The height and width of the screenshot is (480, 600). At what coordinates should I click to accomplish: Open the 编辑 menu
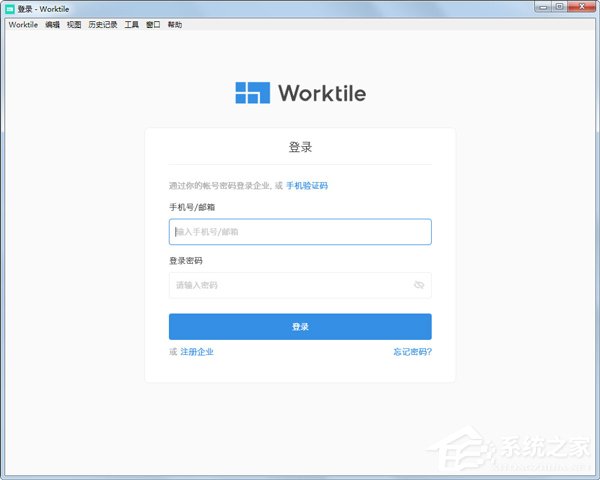[x=52, y=24]
